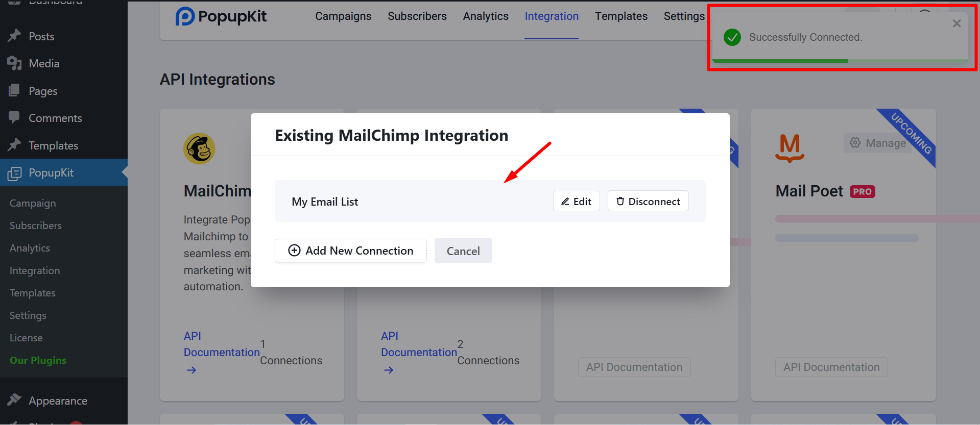Disconnect the My Email List connection
Screen dimensions: 980x425
pyautogui.click(x=648, y=201)
